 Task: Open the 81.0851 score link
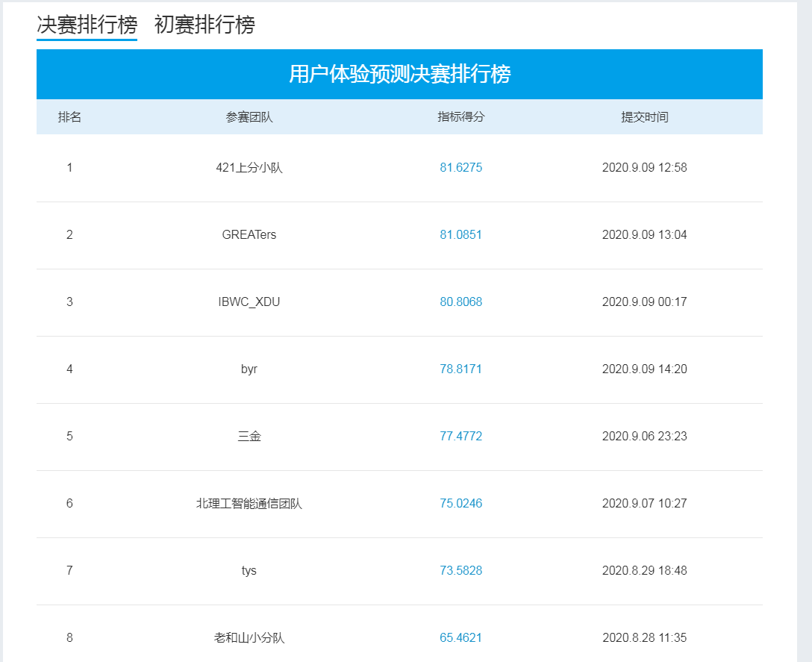460,235
